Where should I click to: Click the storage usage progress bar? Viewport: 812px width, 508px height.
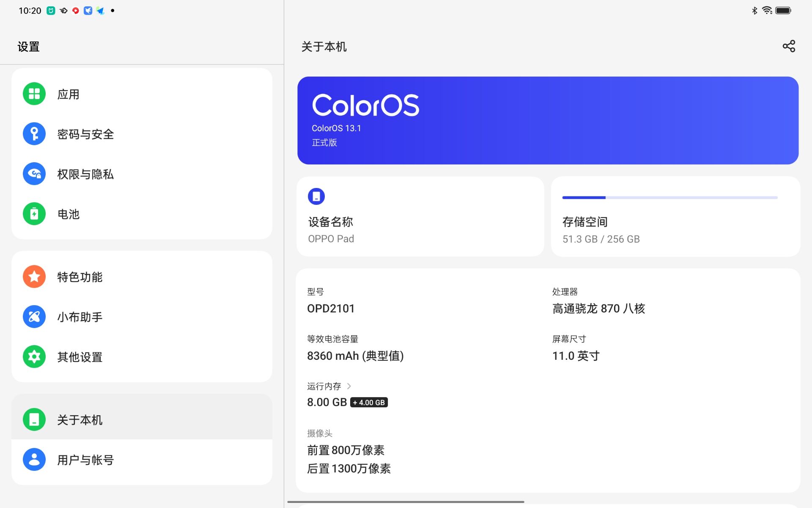(670, 197)
